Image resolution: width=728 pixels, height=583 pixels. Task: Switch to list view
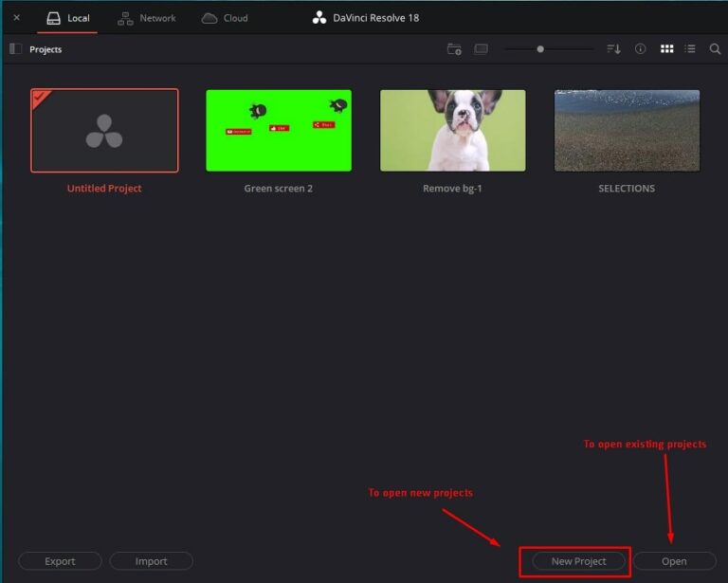tap(690, 48)
